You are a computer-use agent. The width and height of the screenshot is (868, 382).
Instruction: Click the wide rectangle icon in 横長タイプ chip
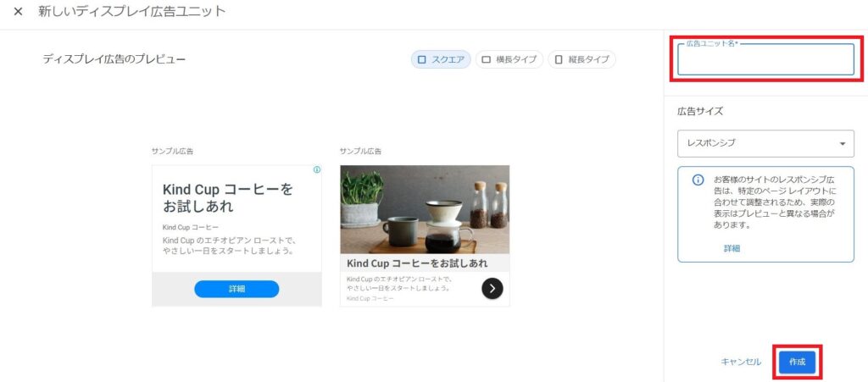tap(486, 59)
